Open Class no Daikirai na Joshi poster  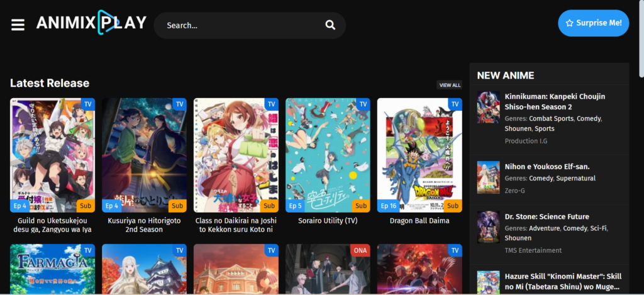pos(236,155)
